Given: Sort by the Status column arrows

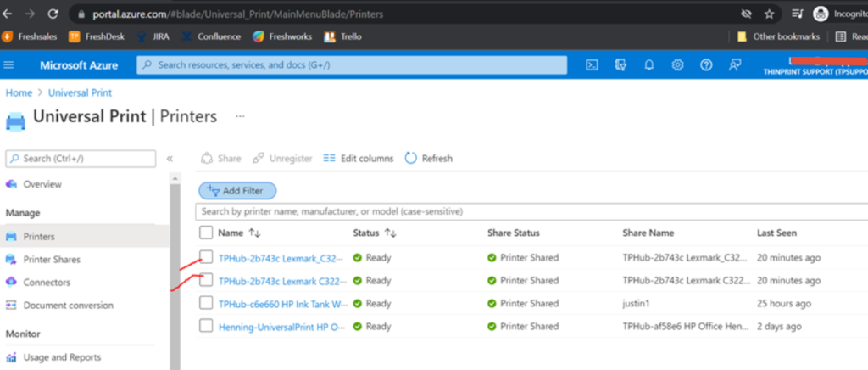Looking at the screenshot, I should pyautogui.click(x=392, y=233).
